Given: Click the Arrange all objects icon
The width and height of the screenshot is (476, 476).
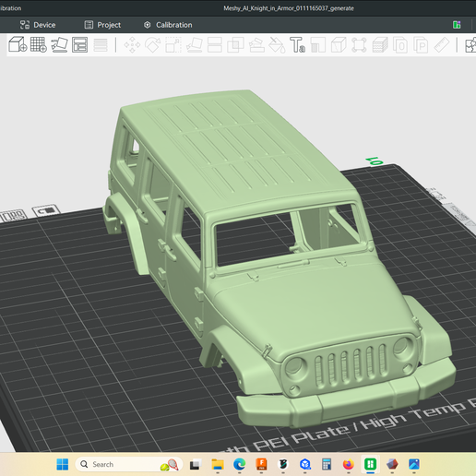Looking at the screenshot, I should coord(79,45).
